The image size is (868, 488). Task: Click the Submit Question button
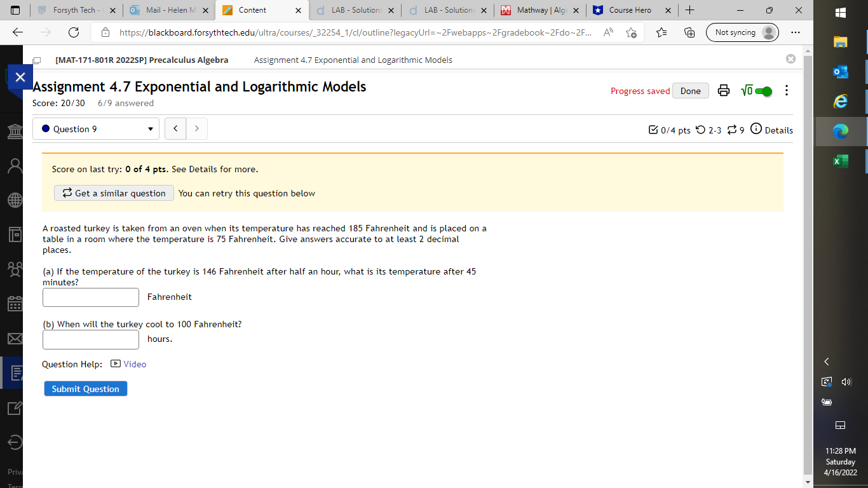pyautogui.click(x=85, y=388)
